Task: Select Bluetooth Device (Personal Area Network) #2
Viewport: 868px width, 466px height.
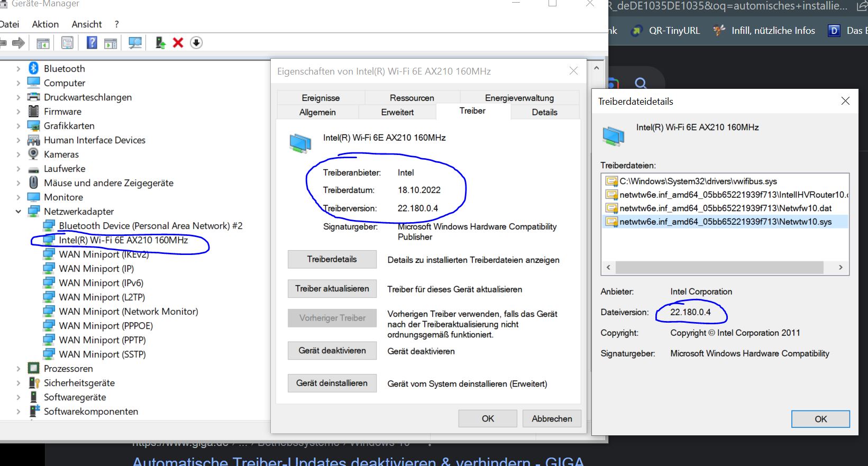Action: (x=151, y=226)
